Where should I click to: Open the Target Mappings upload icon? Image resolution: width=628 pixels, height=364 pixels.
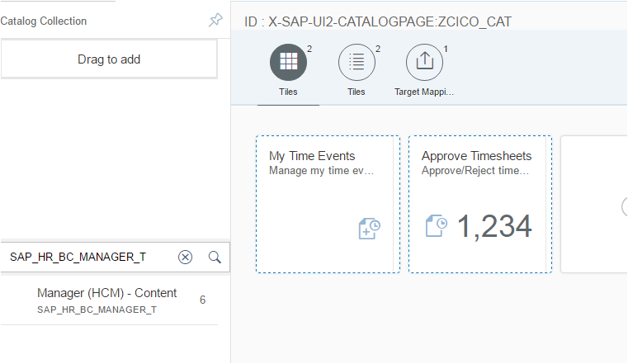pyautogui.click(x=424, y=63)
